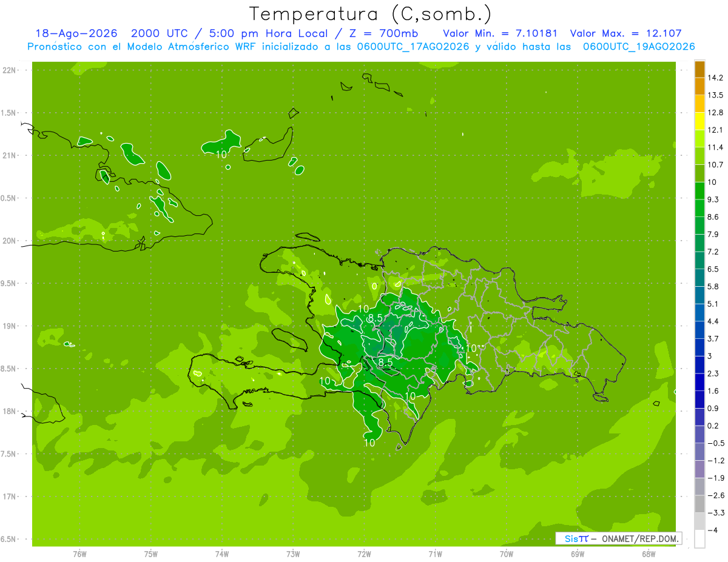Viewport: 728px width, 562px height.
Task: Click the '10.7' colorbar value
Action: (715, 165)
